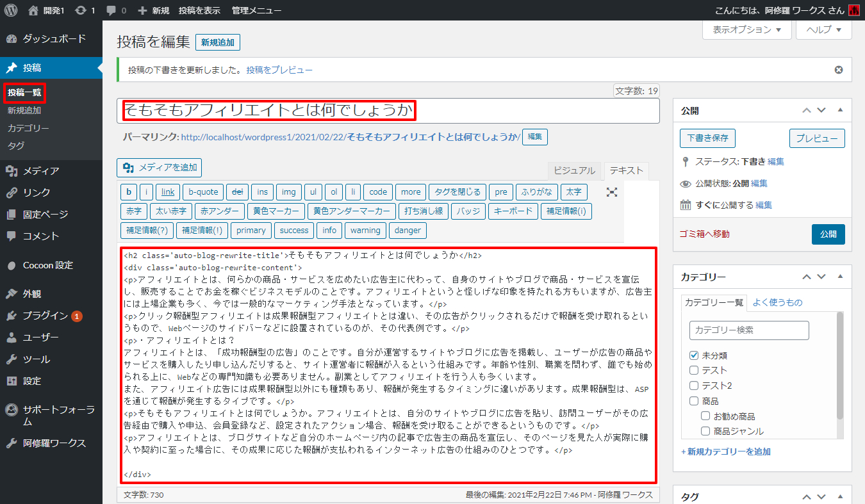Check the テスト category checkbox
Image resolution: width=865 pixels, height=504 pixels.
694,370
